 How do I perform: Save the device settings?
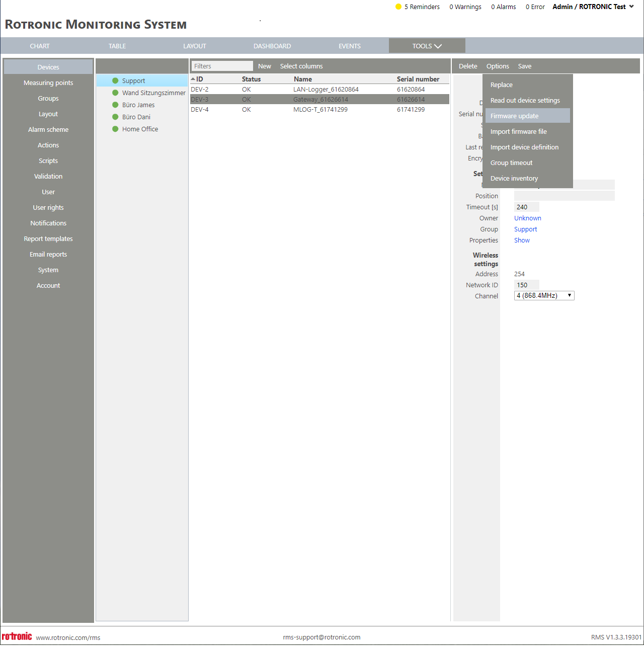point(525,66)
